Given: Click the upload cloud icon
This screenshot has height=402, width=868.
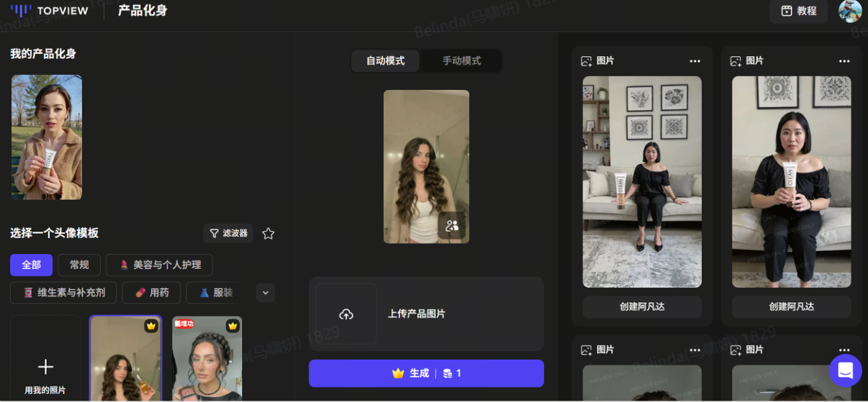Looking at the screenshot, I should [346, 314].
